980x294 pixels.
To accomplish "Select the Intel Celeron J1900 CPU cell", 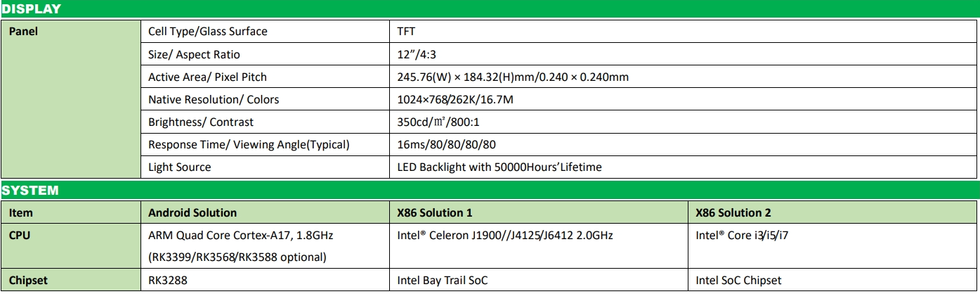I will point(540,246).
